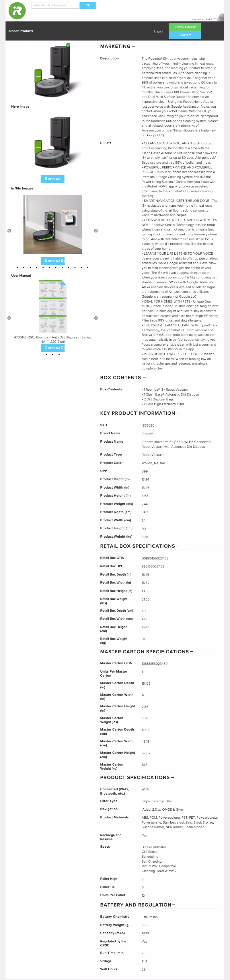Open the user manual PDF thumbnail
The image size is (230, 980).
(53, 306)
